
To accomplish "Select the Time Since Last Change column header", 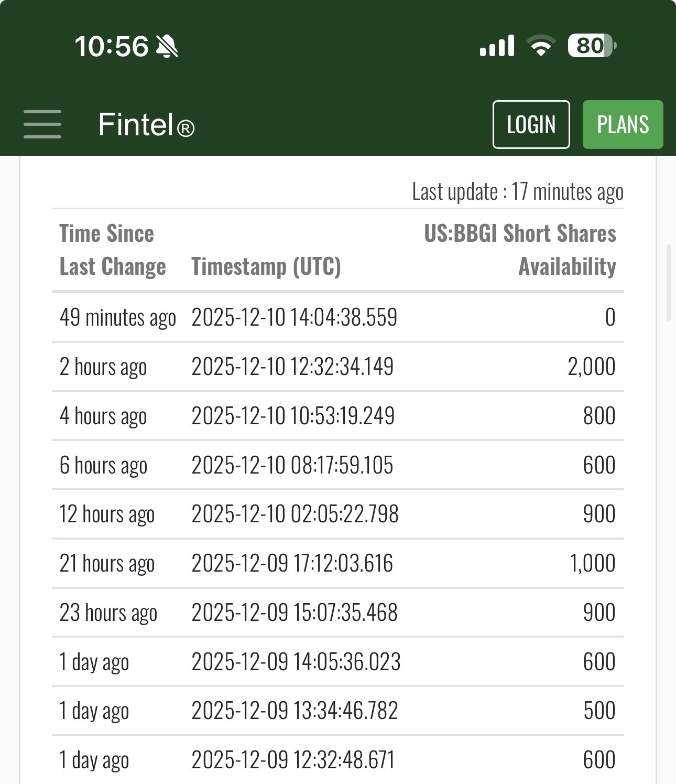I will coord(113,250).
